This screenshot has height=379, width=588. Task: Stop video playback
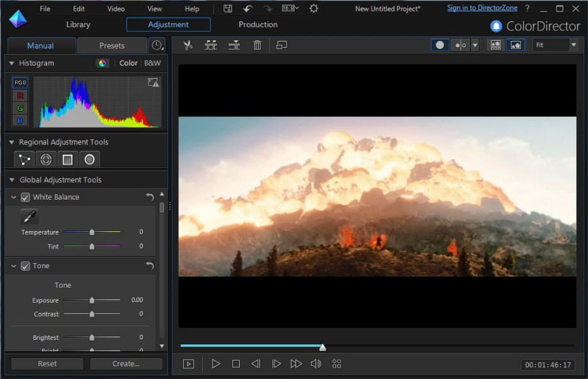pos(236,364)
